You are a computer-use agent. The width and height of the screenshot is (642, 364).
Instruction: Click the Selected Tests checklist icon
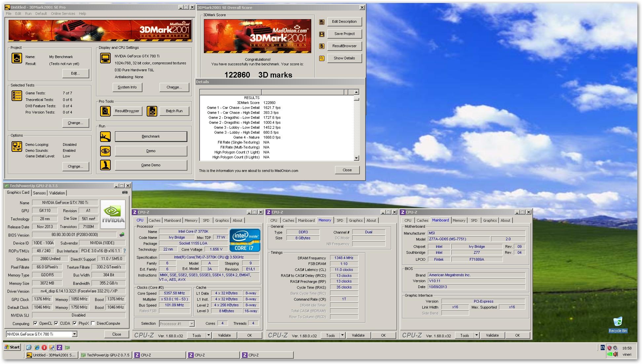click(x=17, y=96)
